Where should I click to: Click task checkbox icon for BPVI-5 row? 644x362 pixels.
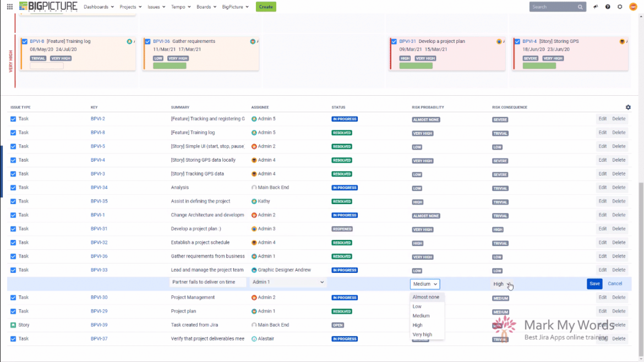click(x=13, y=146)
